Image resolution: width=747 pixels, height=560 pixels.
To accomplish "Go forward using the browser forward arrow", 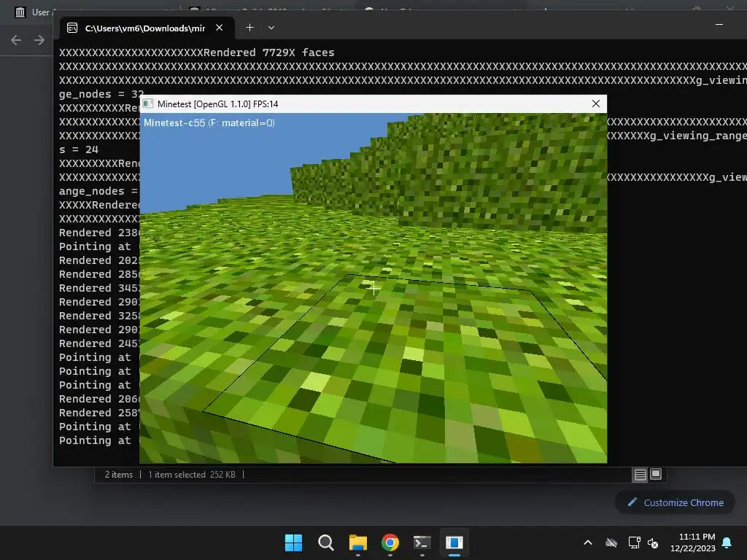I will [39, 40].
